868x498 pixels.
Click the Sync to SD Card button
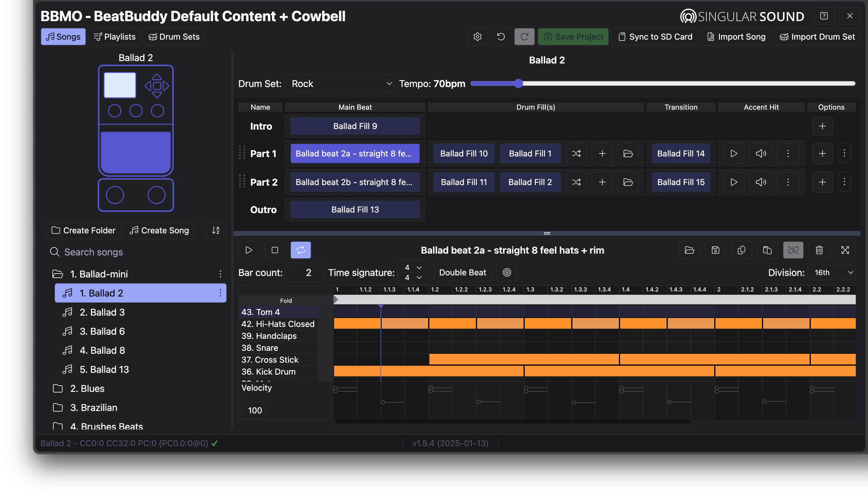coord(655,37)
